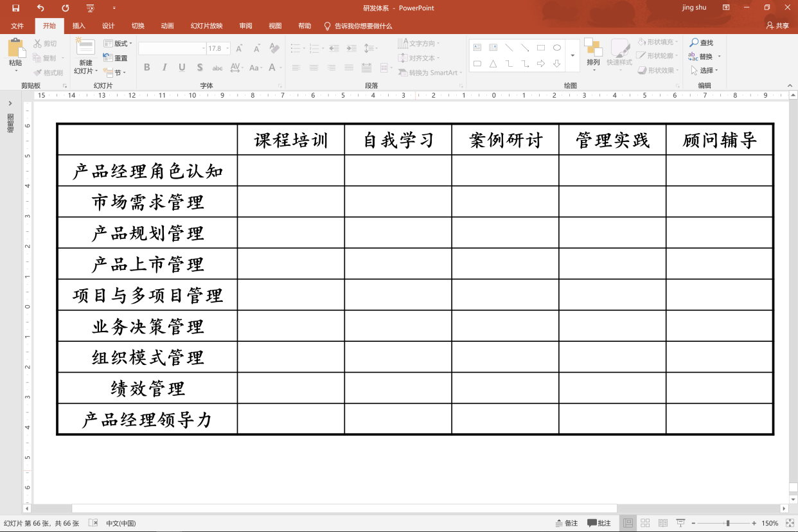
Task: Click the New Slide (新建幻灯片) icon
Action: coord(85,48)
